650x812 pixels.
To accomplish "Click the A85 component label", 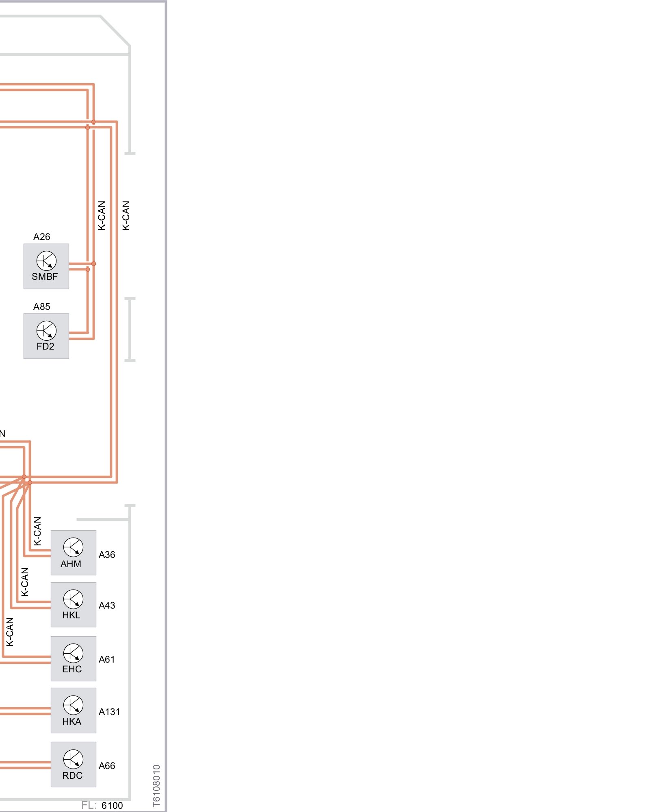I will (x=41, y=307).
